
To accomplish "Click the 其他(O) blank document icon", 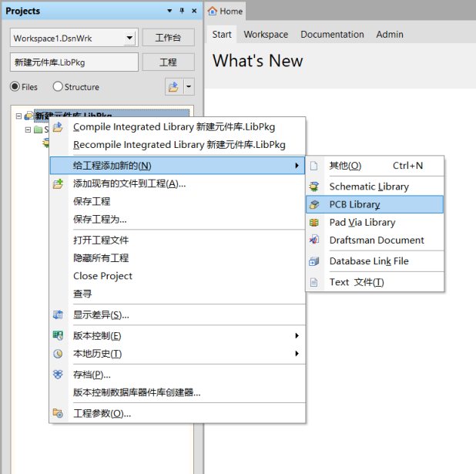I will (x=314, y=166).
